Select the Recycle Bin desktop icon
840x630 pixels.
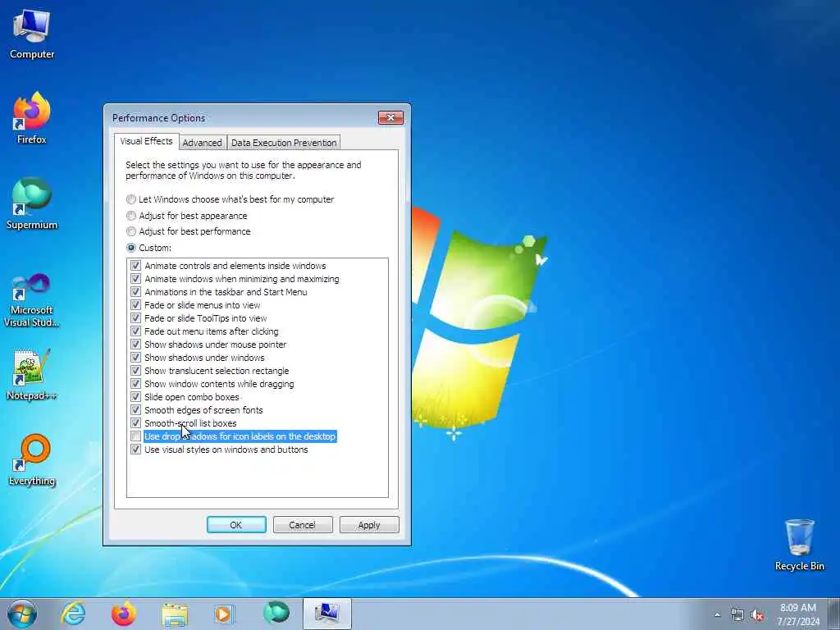[x=799, y=545]
